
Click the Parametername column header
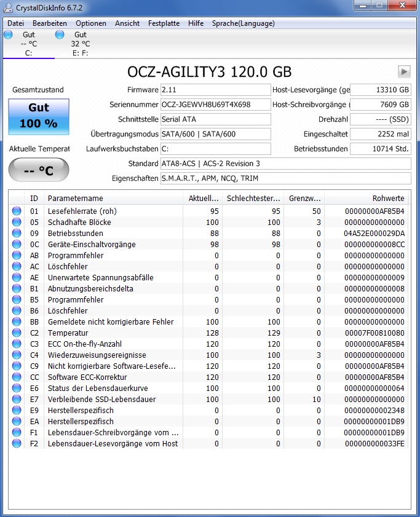pyautogui.click(x=113, y=198)
